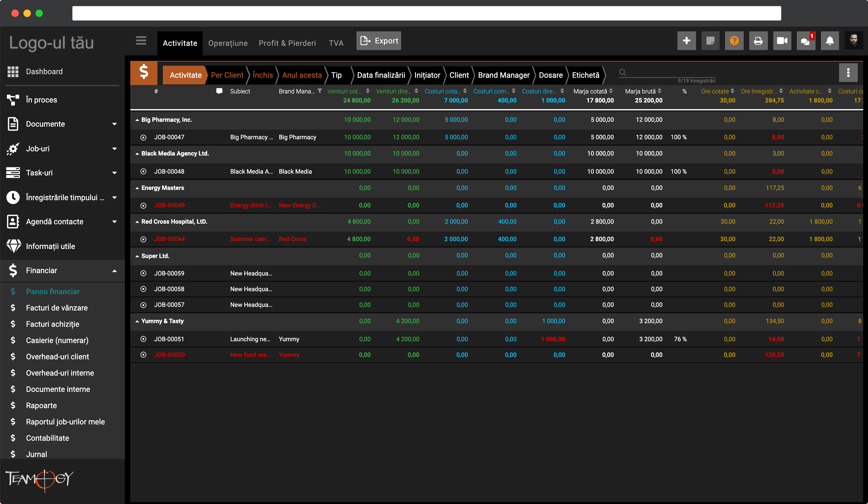Click the printer icon
Screen dimensions: 868x504
pos(758,41)
